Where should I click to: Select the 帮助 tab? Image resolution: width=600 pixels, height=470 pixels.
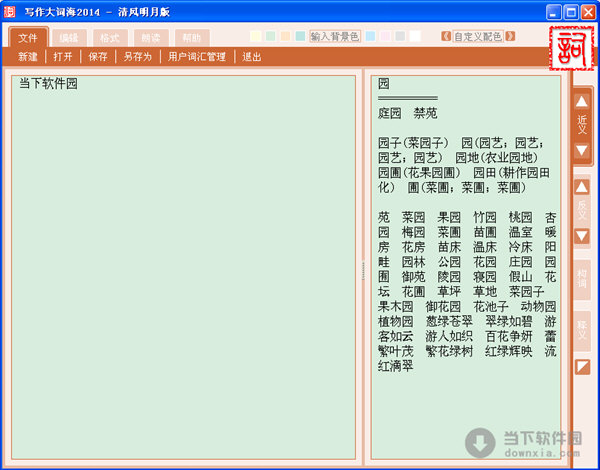pos(190,37)
